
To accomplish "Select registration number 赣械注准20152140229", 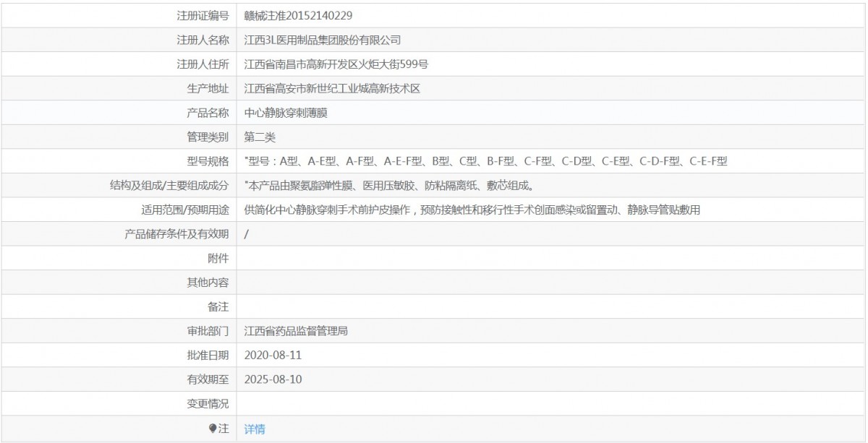I will [x=299, y=15].
